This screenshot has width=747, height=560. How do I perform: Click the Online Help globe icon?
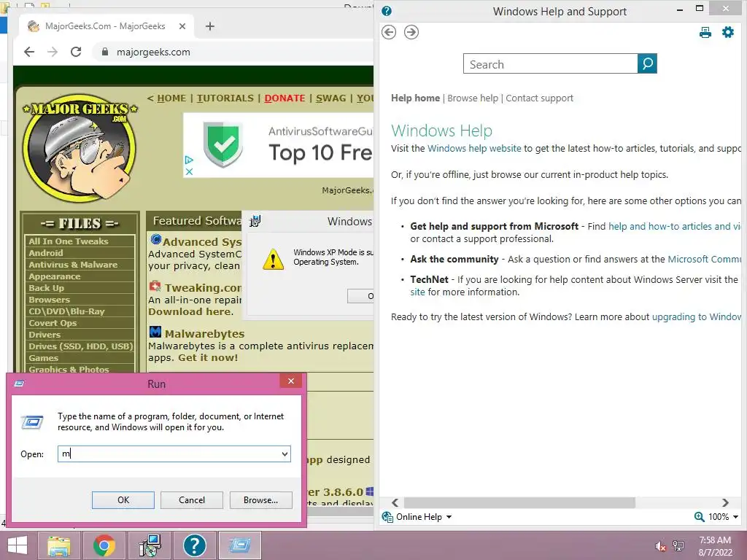(387, 517)
